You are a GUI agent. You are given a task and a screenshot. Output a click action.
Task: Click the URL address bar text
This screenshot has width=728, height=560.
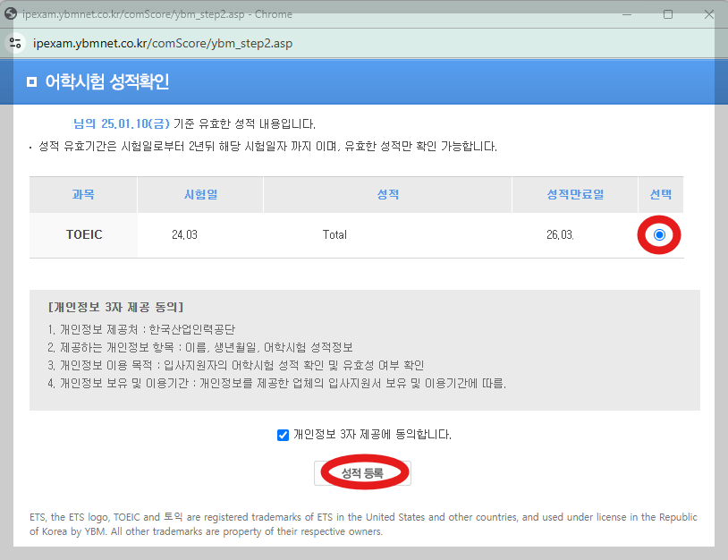tap(163, 43)
